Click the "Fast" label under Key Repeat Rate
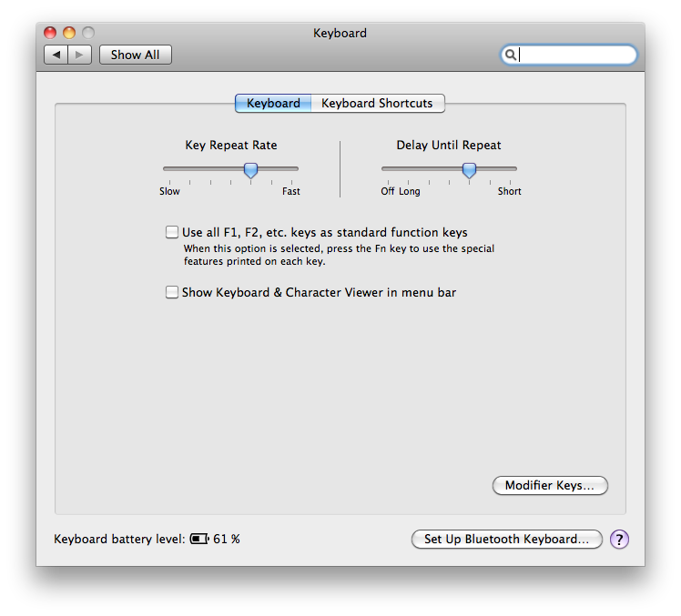681x616 pixels. [291, 191]
